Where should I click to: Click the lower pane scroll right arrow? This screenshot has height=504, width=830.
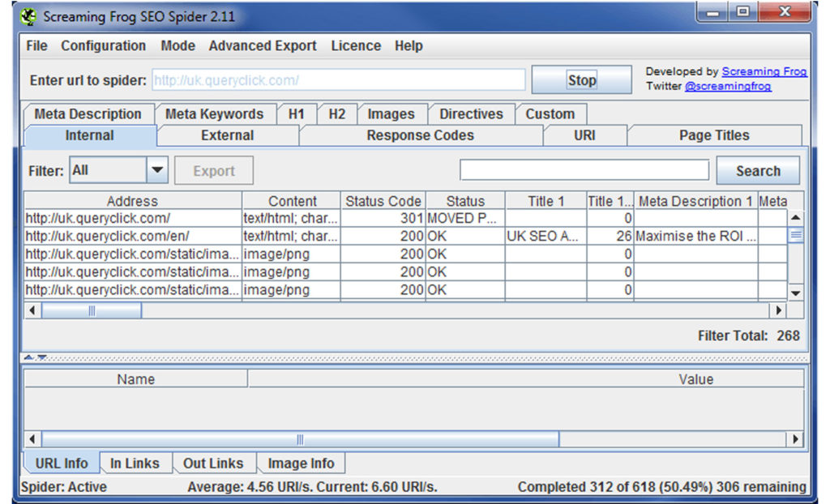(795, 439)
